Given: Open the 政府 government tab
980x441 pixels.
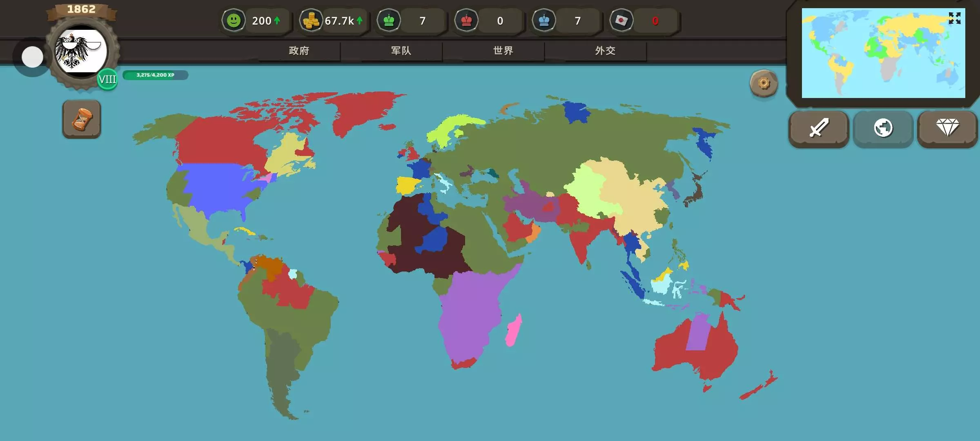Looking at the screenshot, I should click(x=299, y=51).
